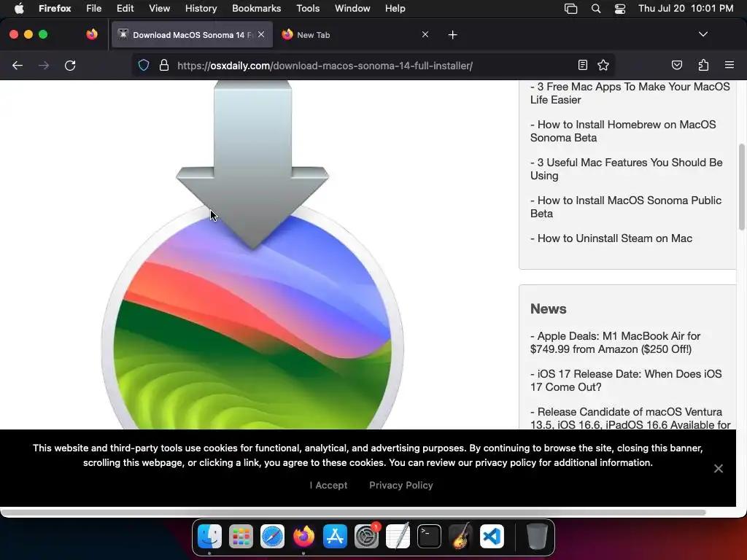Open the Privacy Policy link
This screenshot has height=560, width=747.
click(400, 485)
